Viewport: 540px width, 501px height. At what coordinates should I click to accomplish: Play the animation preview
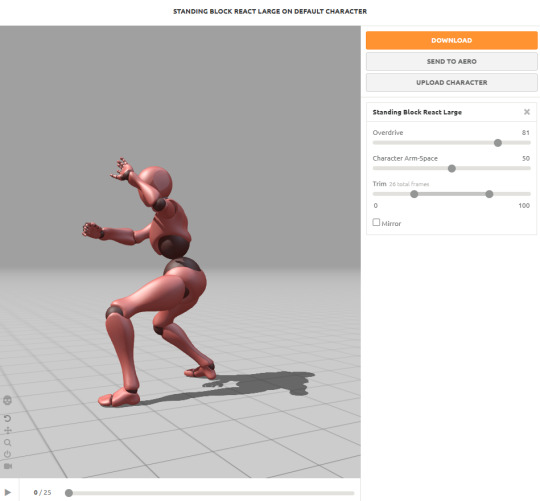tap(8, 492)
